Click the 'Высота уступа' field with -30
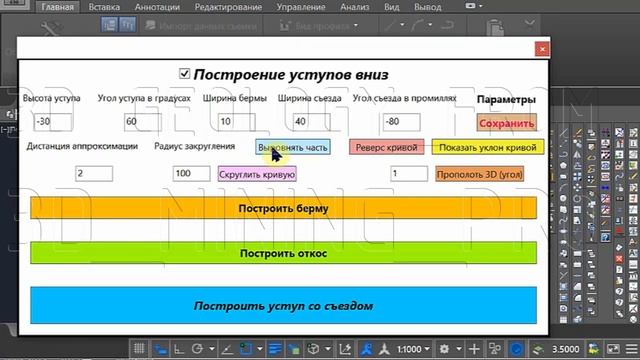The height and width of the screenshot is (360, 640). [x=52, y=122]
